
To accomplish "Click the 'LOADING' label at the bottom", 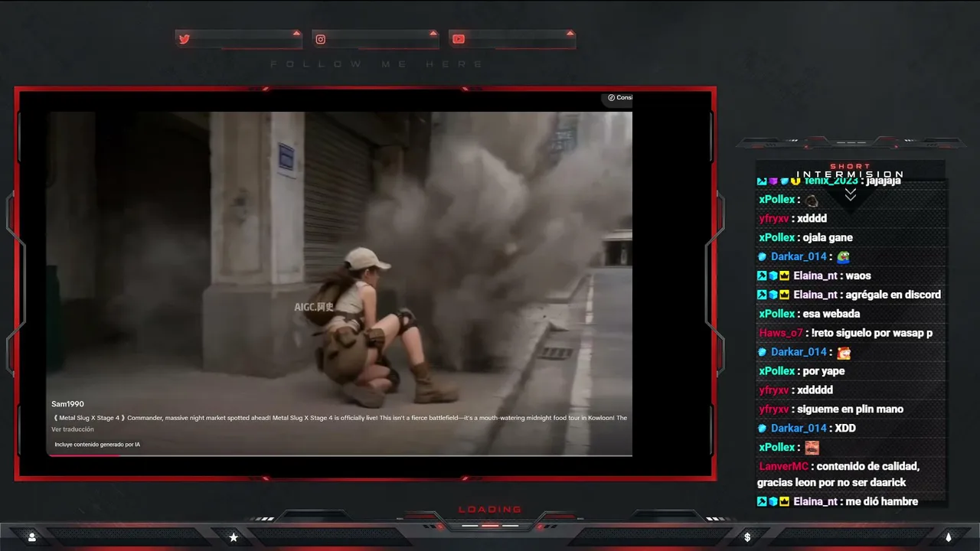I will tap(490, 510).
